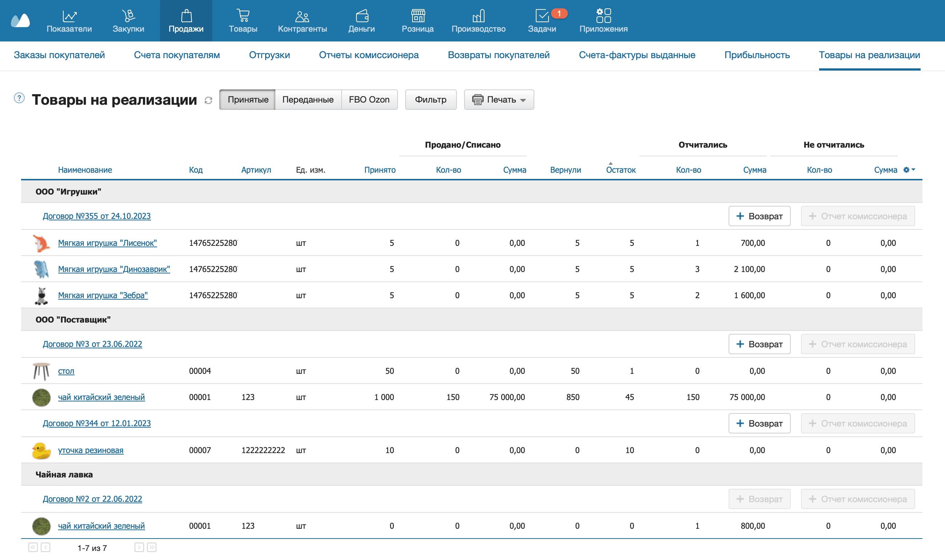Switch view to Переданные
945x560 pixels.
[308, 100]
